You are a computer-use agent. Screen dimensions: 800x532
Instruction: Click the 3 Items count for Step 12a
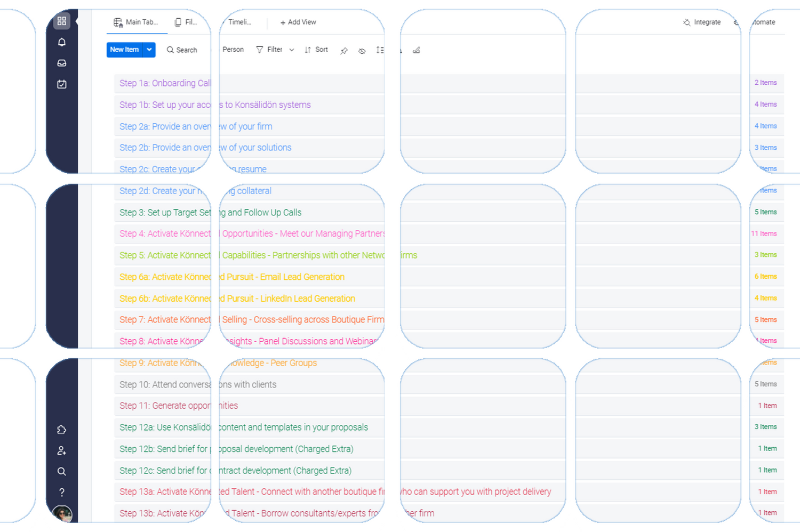(x=765, y=427)
